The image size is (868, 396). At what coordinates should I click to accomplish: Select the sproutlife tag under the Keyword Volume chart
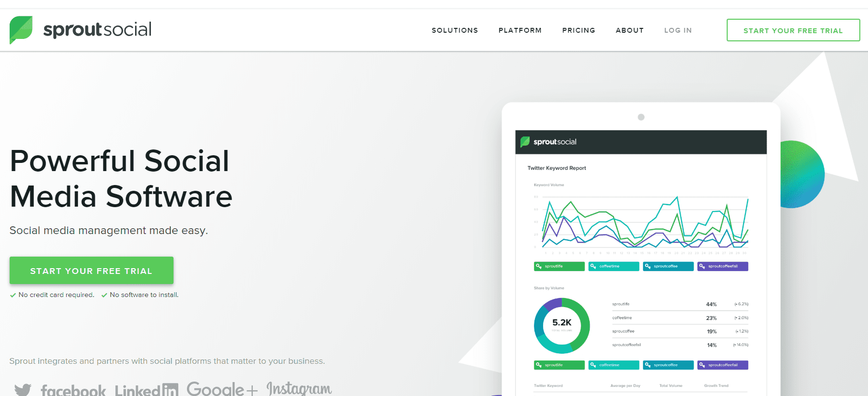click(559, 266)
